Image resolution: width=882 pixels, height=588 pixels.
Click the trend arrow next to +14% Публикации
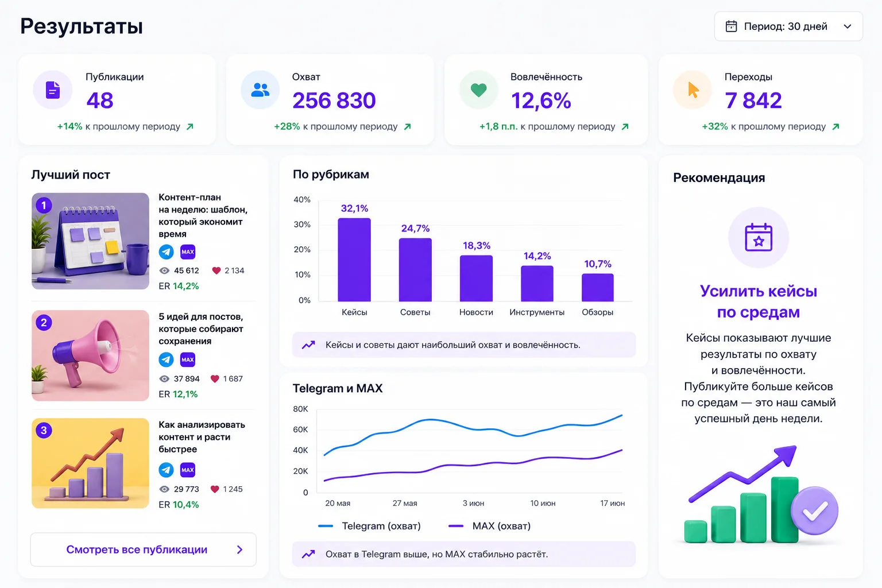click(x=190, y=127)
